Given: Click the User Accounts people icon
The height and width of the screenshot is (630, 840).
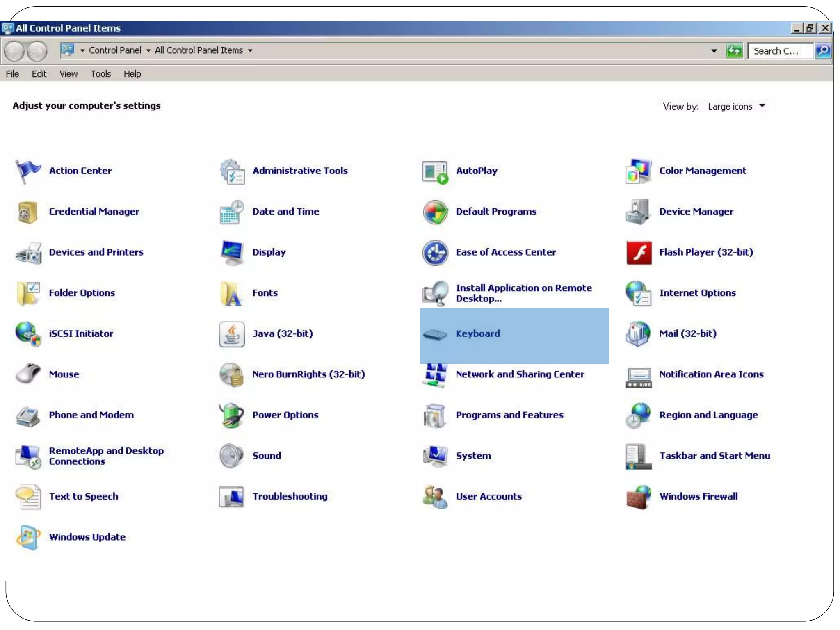Looking at the screenshot, I should coord(435,497).
